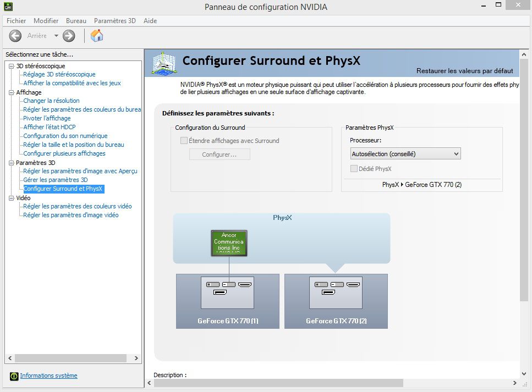Open Configurer plusieurs affichages
This screenshot has height=392, width=532.
64,153
